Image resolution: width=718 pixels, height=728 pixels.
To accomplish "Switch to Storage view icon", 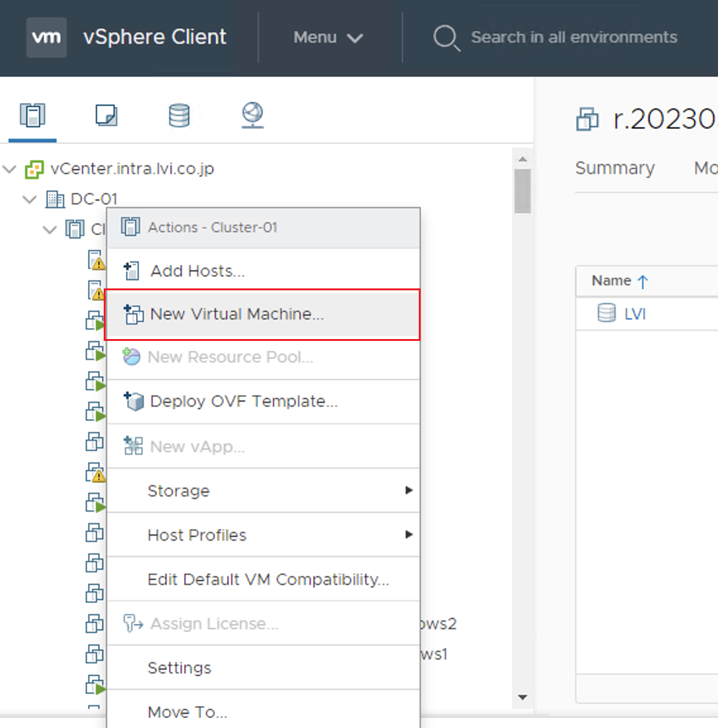I will pyautogui.click(x=179, y=114).
